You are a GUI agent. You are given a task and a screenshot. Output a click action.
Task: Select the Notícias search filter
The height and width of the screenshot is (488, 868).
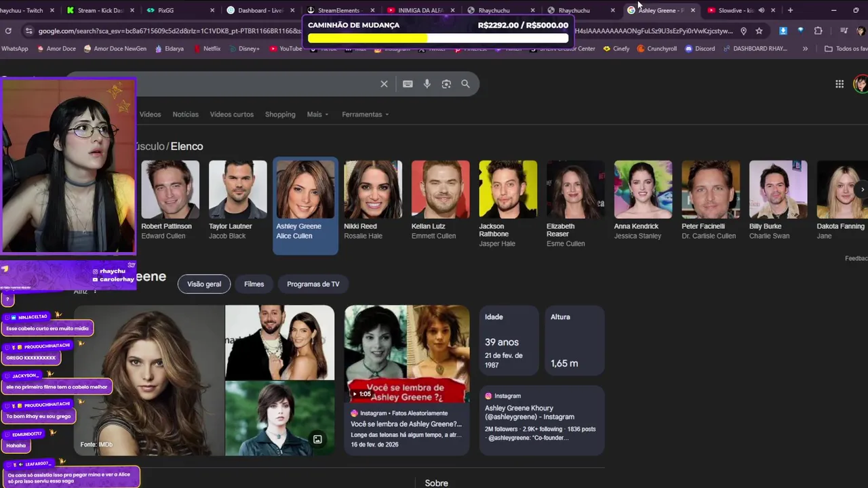tap(185, 115)
